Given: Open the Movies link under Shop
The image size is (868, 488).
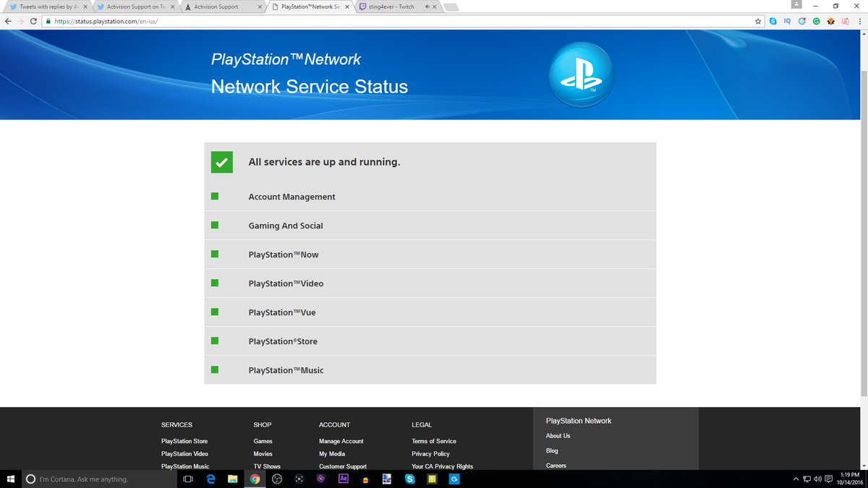Looking at the screenshot, I should click(x=263, y=454).
